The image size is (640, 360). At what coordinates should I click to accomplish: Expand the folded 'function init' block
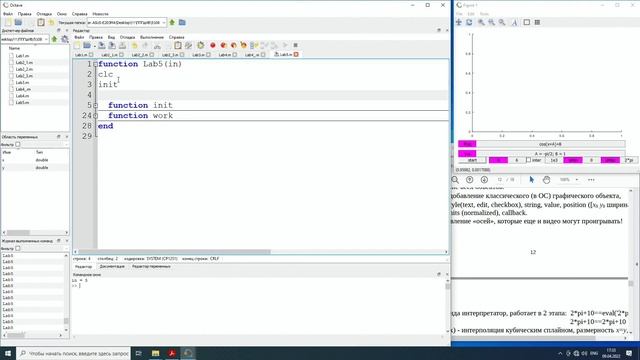pos(96,105)
